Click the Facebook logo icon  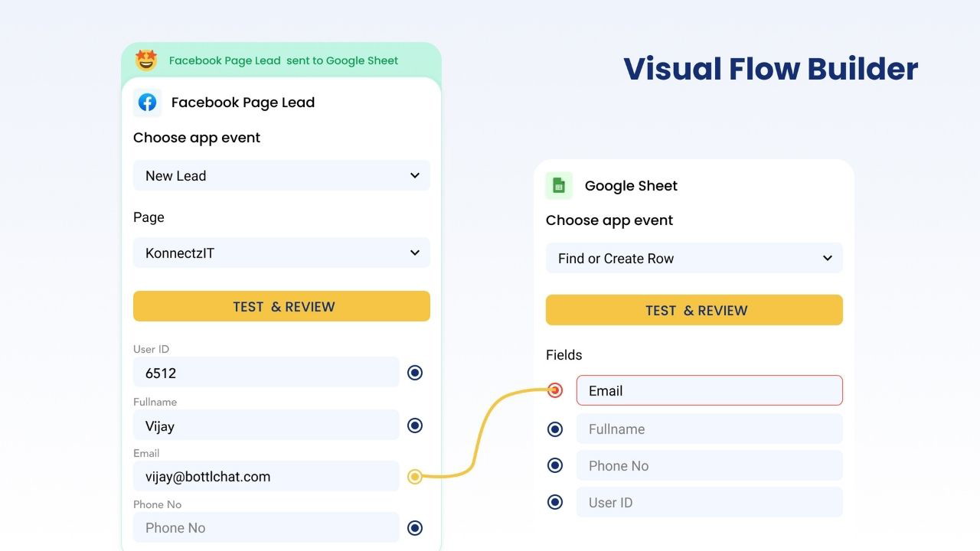click(x=147, y=102)
